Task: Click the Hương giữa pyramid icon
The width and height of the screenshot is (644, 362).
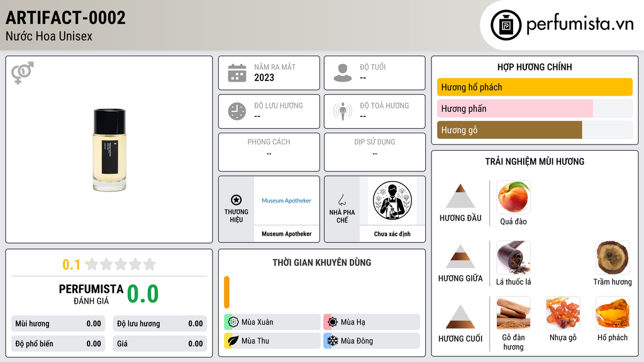Action: coord(460,256)
